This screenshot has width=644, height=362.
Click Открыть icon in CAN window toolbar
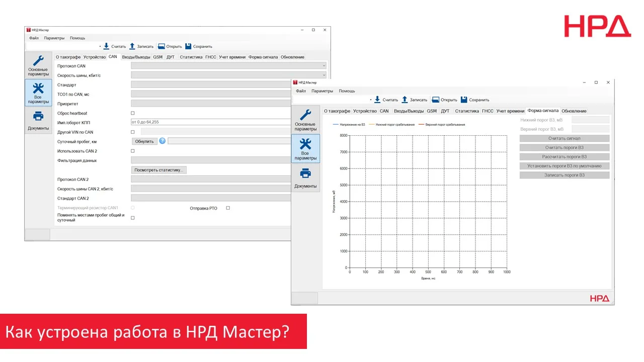(162, 46)
